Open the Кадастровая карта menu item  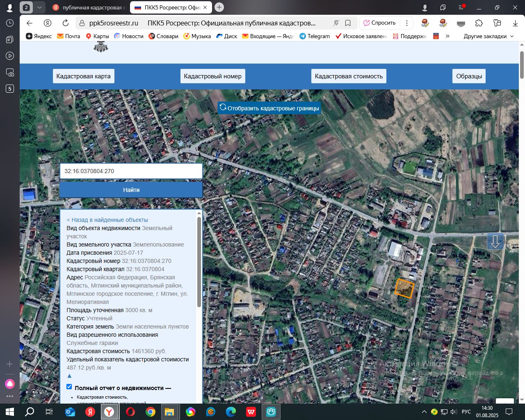(83, 76)
